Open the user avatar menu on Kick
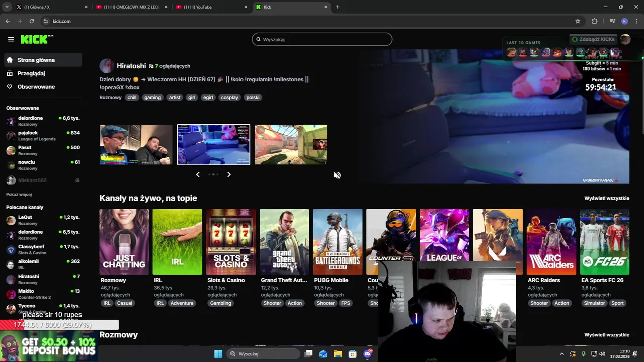Image resolution: width=644 pixels, height=362 pixels. (x=625, y=39)
